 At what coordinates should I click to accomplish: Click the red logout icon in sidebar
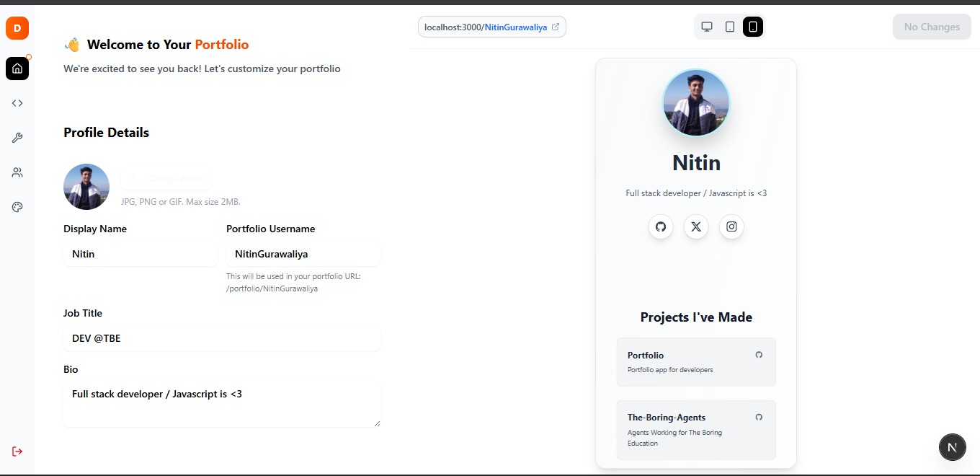coord(17,451)
